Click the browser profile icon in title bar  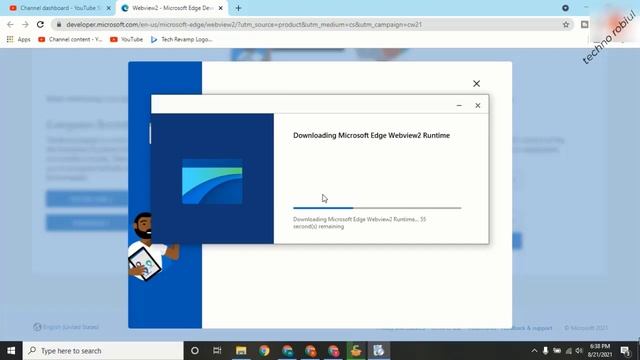coord(565,8)
